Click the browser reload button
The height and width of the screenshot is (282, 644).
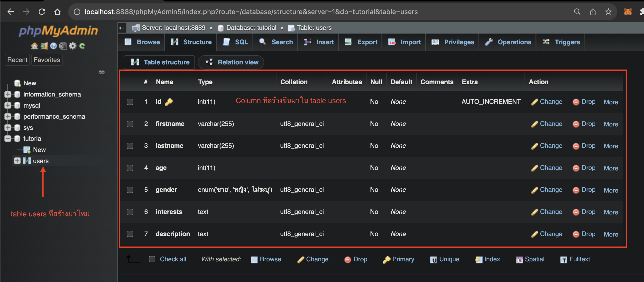tap(42, 11)
